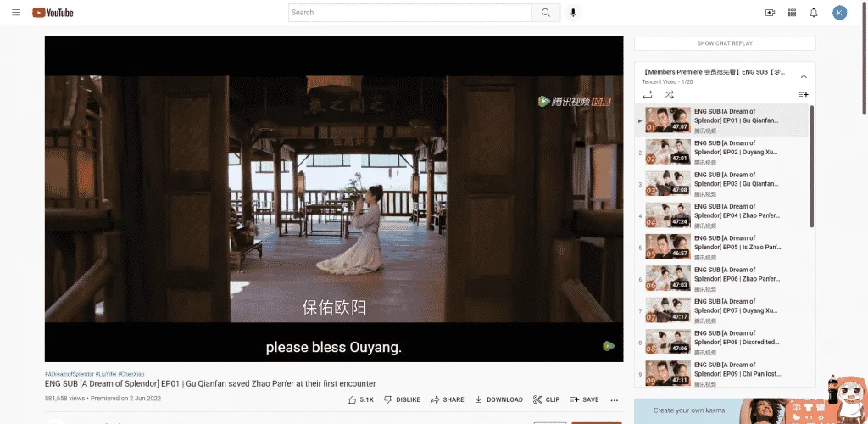Start voice search with microphone icon

[573, 13]
